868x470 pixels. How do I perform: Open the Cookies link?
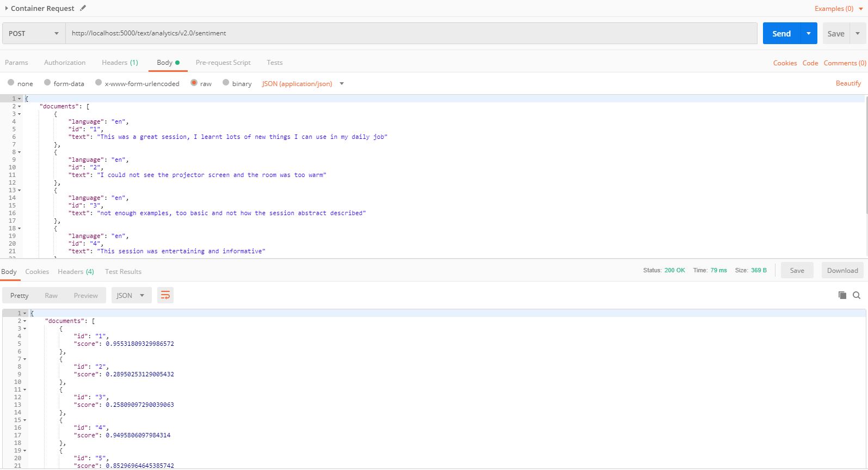coord(785,63)
